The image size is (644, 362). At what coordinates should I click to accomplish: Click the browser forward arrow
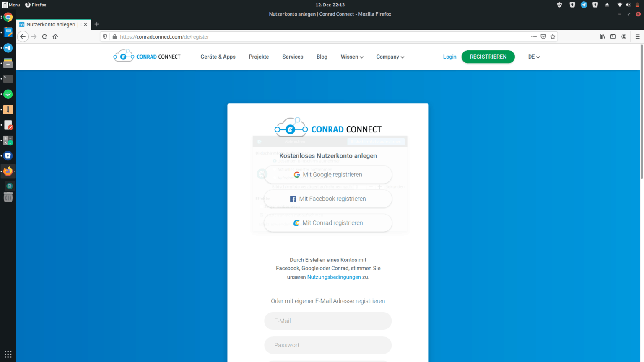[34, 36]
